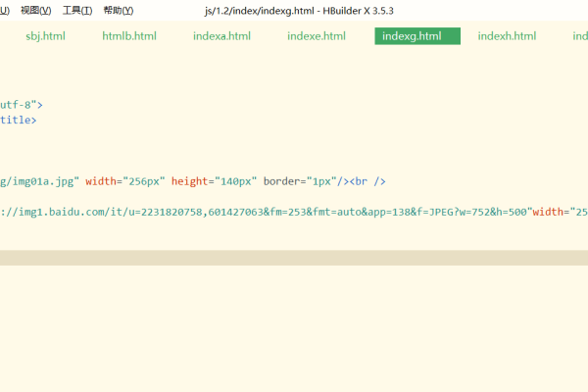The height and width of the screenshot is (392, 588).
Task: Select the indexe.html tab
Action: coord(317,36)
